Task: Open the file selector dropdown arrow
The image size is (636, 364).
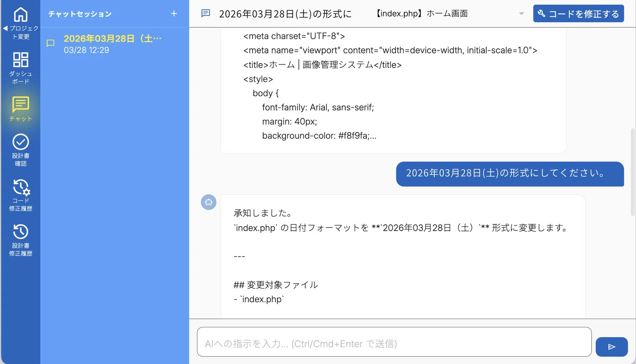Action: pos(522,13)
